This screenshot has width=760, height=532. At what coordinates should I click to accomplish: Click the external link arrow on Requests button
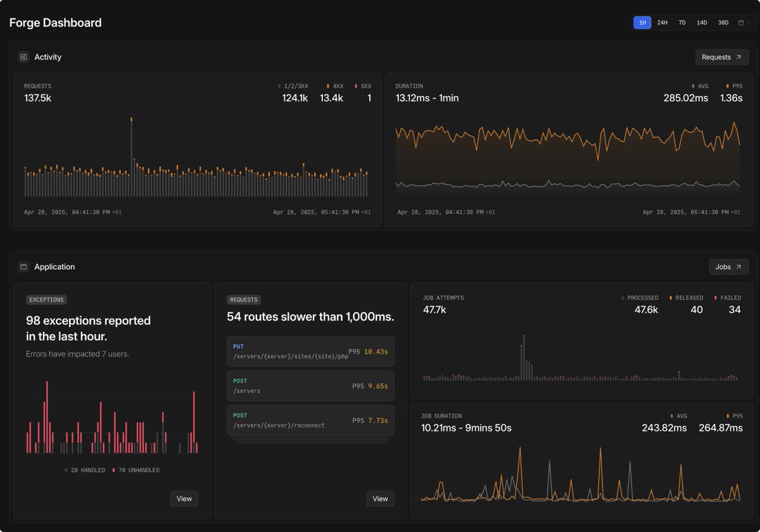click(738, 56)
